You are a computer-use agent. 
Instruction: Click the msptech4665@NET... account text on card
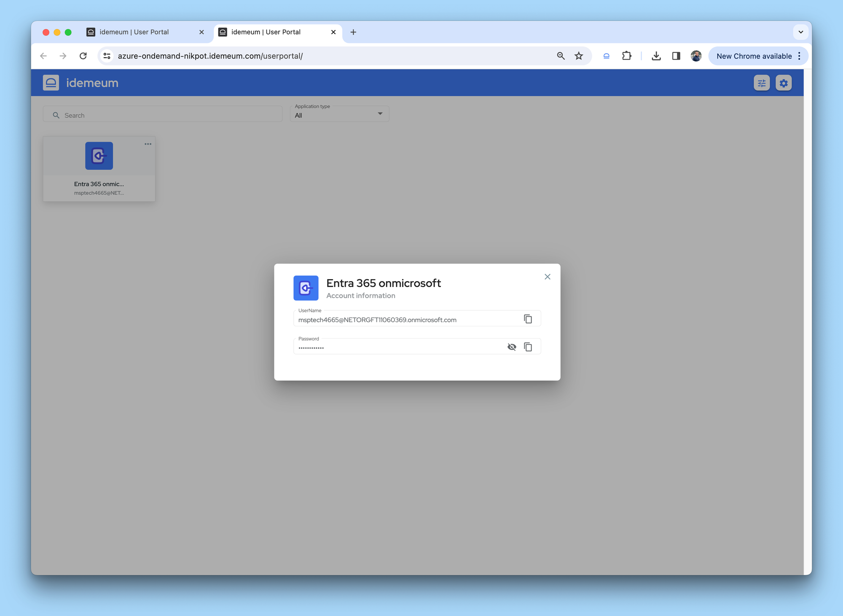[99, 193]
